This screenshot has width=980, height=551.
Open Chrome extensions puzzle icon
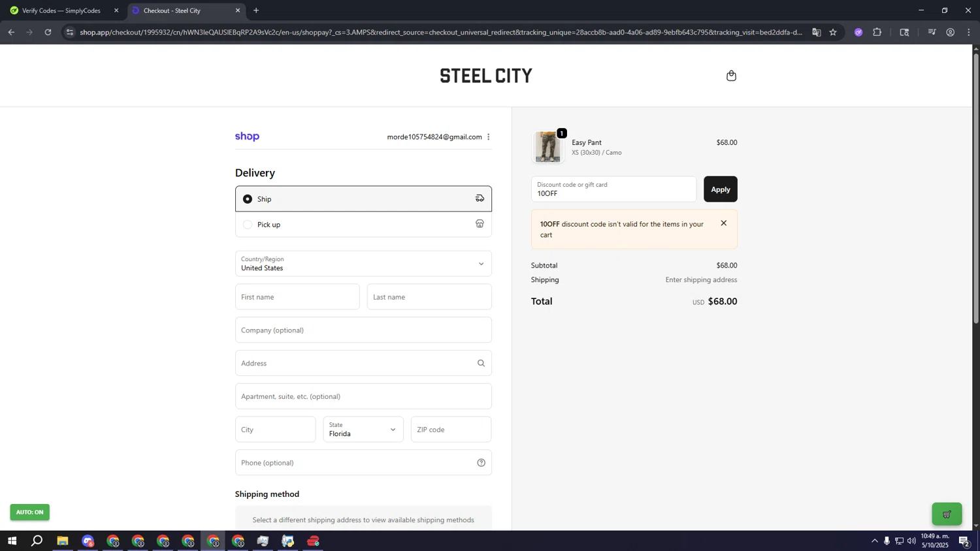pos(877,32)
